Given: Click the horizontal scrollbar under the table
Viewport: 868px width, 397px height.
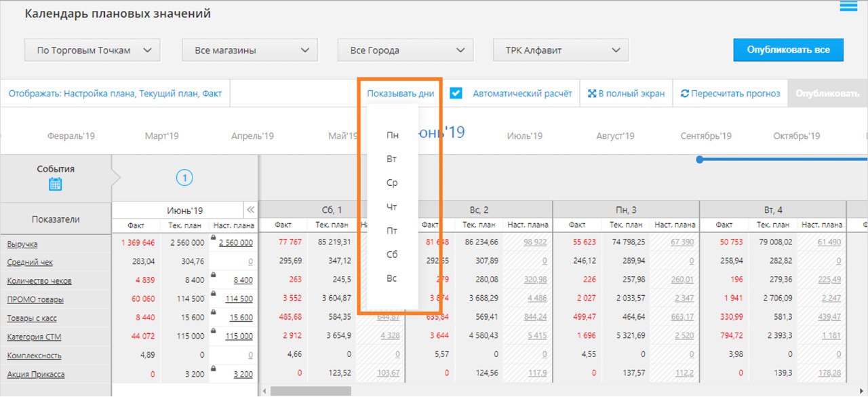Looking at the screenshot, I should click(x=311, y=391).
